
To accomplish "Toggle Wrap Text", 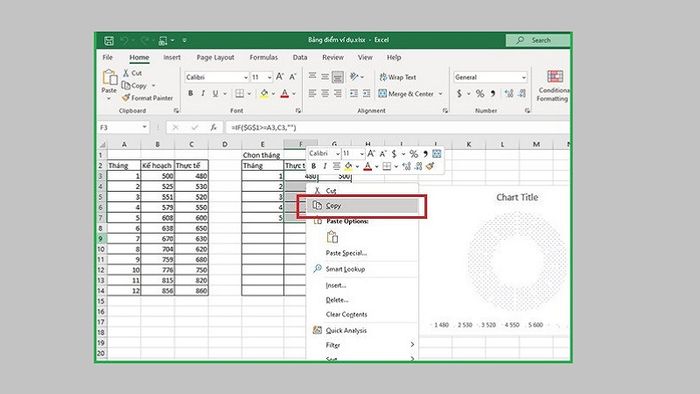I will 397,77.
